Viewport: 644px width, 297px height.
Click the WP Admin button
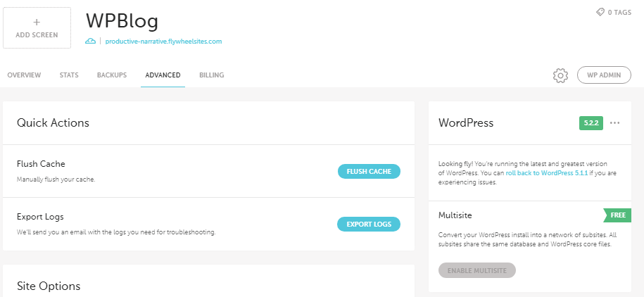tap(604, 75)
